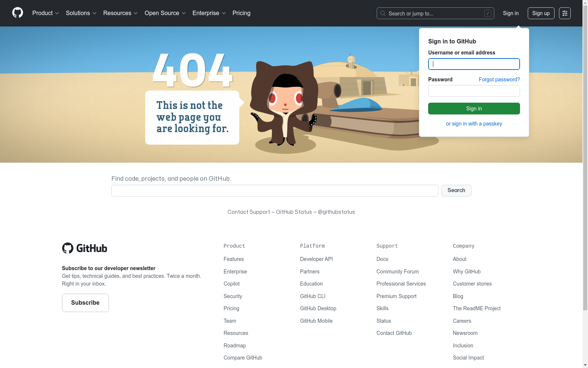The height and width of the screenshot is (368, 588).
Task: Open GitHub Mobile footer link
Action: click(316, 321)
